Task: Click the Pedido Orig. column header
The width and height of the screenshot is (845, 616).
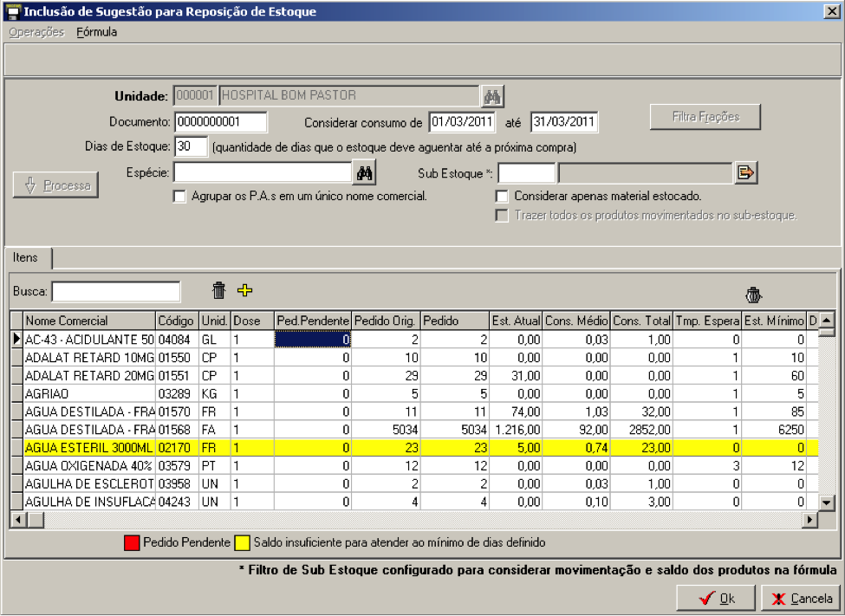Action: (386, 321)
